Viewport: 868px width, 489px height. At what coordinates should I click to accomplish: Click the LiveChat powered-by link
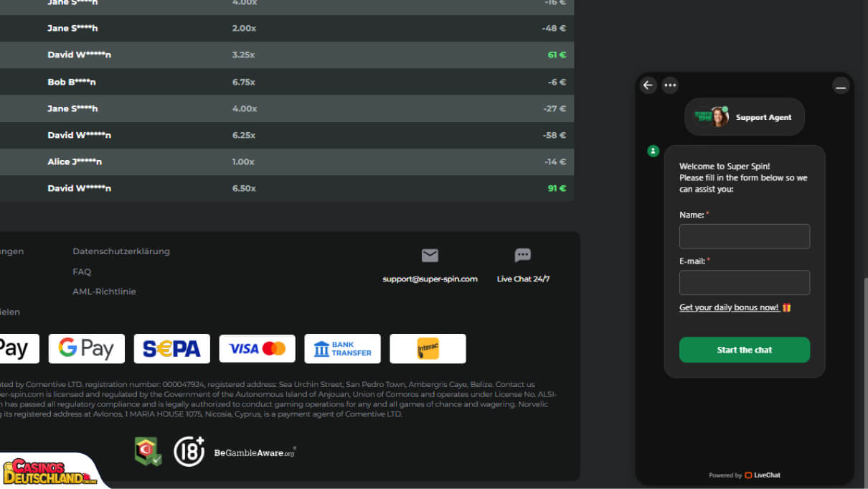[x=763, y=475]
